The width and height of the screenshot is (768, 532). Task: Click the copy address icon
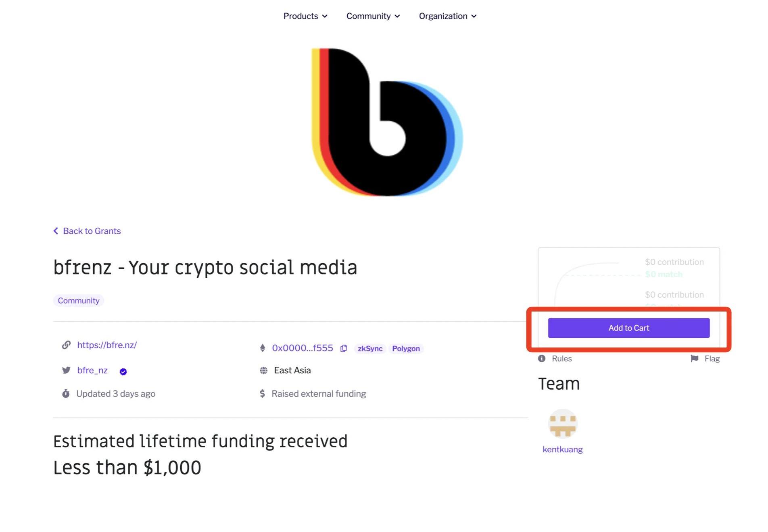point(344,348)
